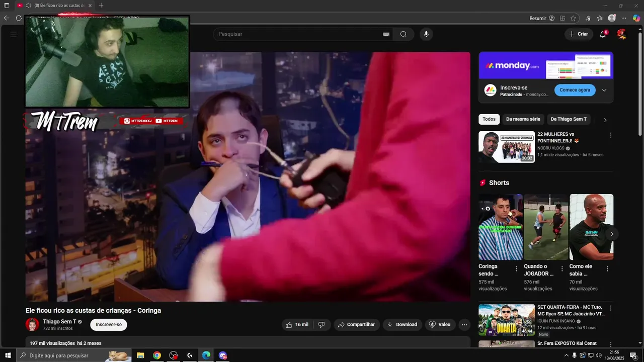The image size is (644, 362).
Task: Open the Copilot rings icon in the address bar
Action: pos(552,18)
